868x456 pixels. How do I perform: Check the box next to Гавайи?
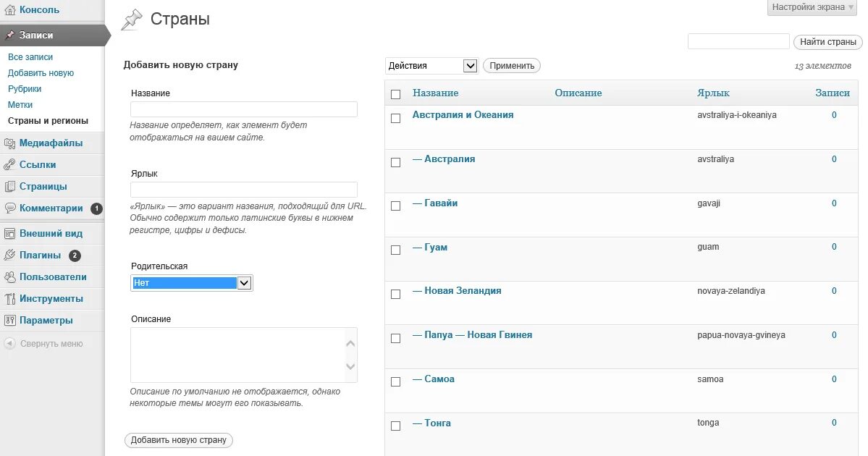pos(395,206)
